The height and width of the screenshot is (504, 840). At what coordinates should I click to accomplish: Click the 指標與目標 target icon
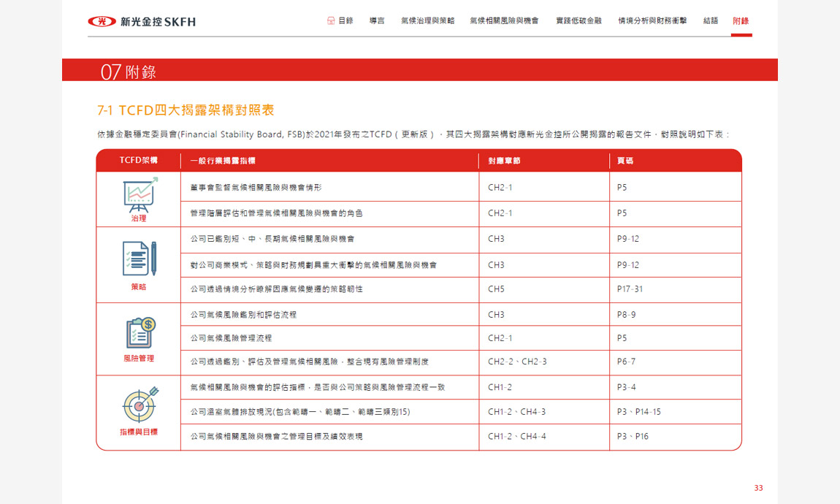[139, 403]
